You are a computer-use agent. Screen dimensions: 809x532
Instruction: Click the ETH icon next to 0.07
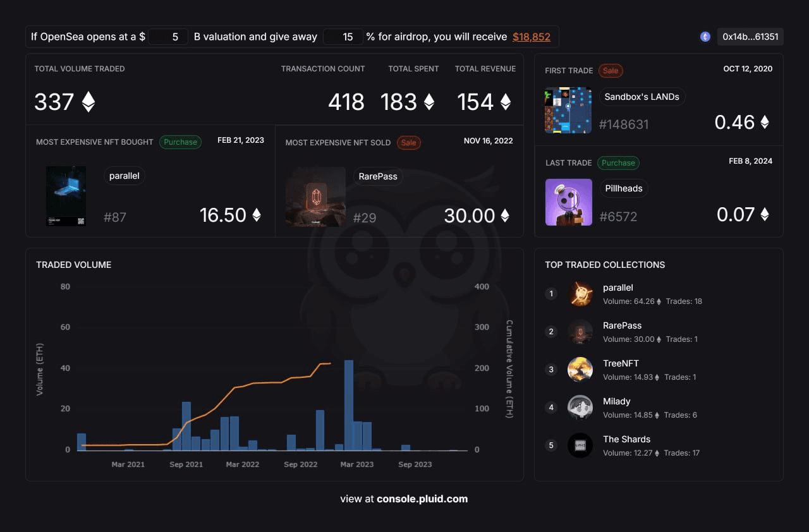pos(765,214)
